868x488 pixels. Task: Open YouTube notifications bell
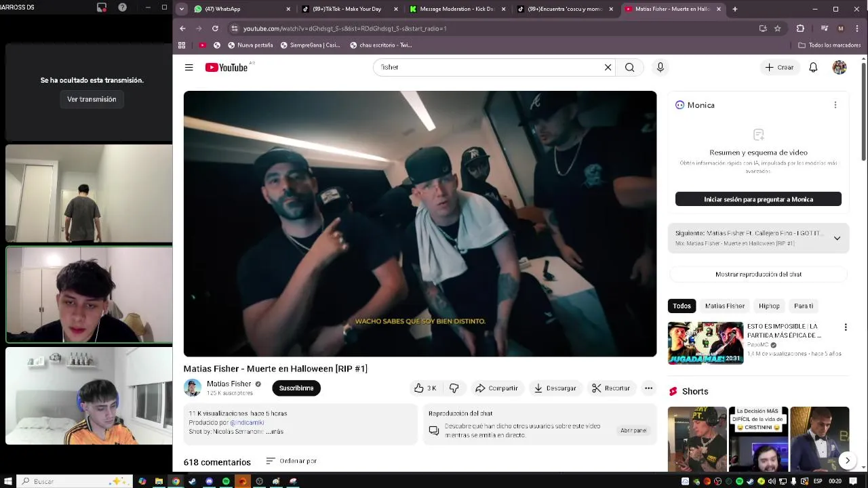point(813,67)
